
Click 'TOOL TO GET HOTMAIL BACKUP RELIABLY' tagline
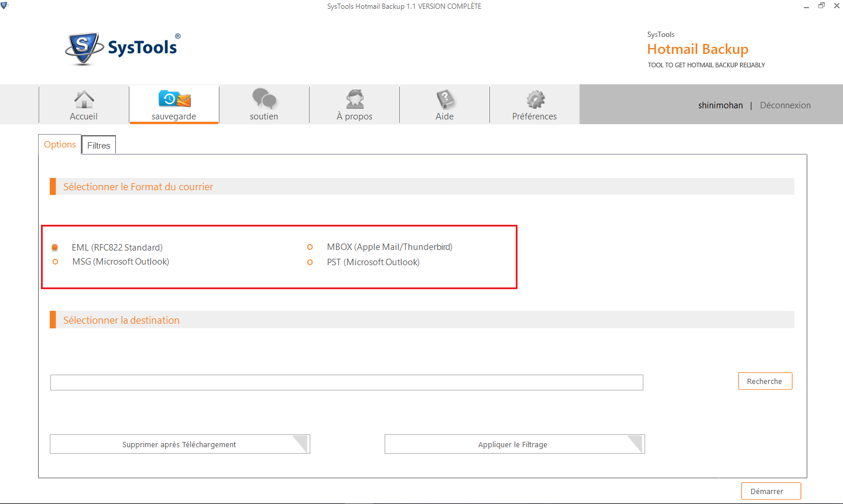tap(707, 65)
